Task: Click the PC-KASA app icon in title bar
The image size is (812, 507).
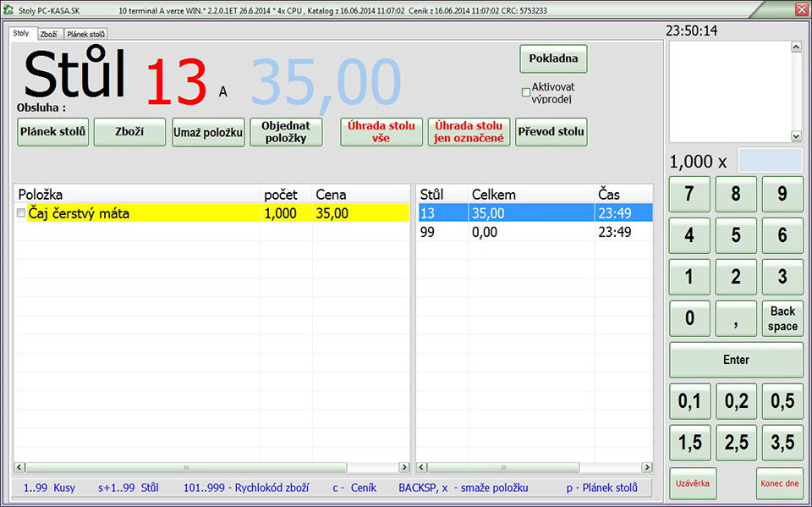Action: point(8,10)
